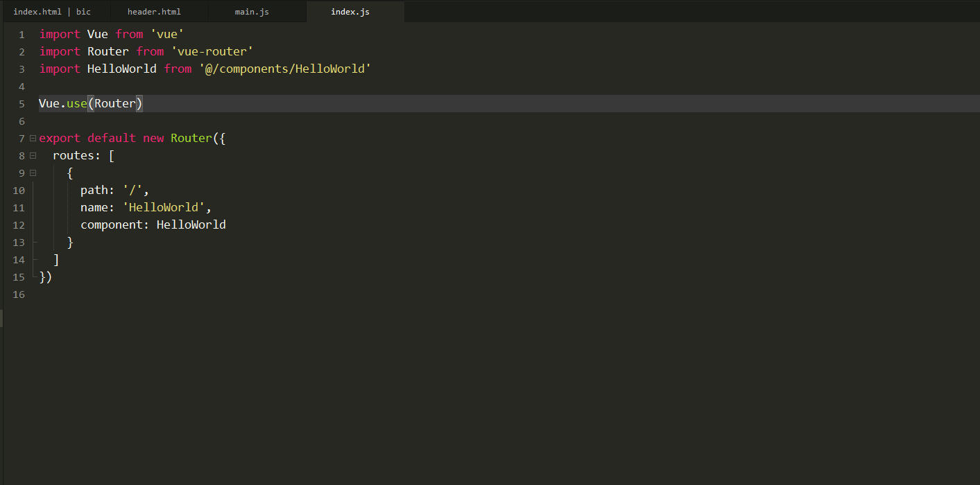This screenshot has height=485, width=980.
Task: Switch to the main.js tab
Action: [252, 12]
